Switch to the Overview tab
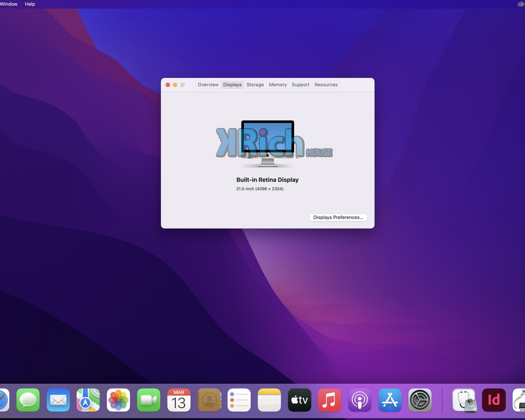The width and height of the screenshot is (525, 420). [208, 85]
